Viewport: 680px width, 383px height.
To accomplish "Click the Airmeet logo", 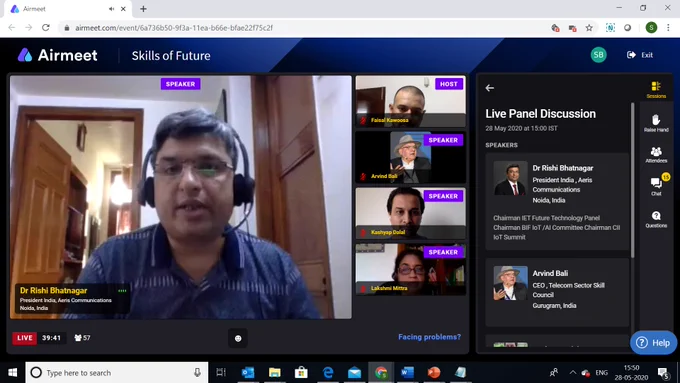I will (x=57, y=55).
